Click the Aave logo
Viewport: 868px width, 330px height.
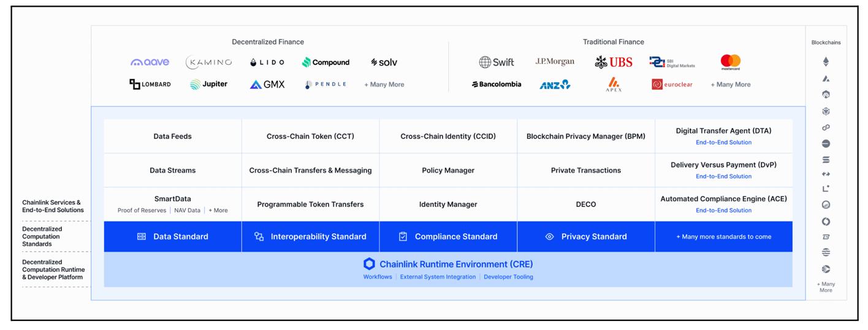click(x=150, y=62)
